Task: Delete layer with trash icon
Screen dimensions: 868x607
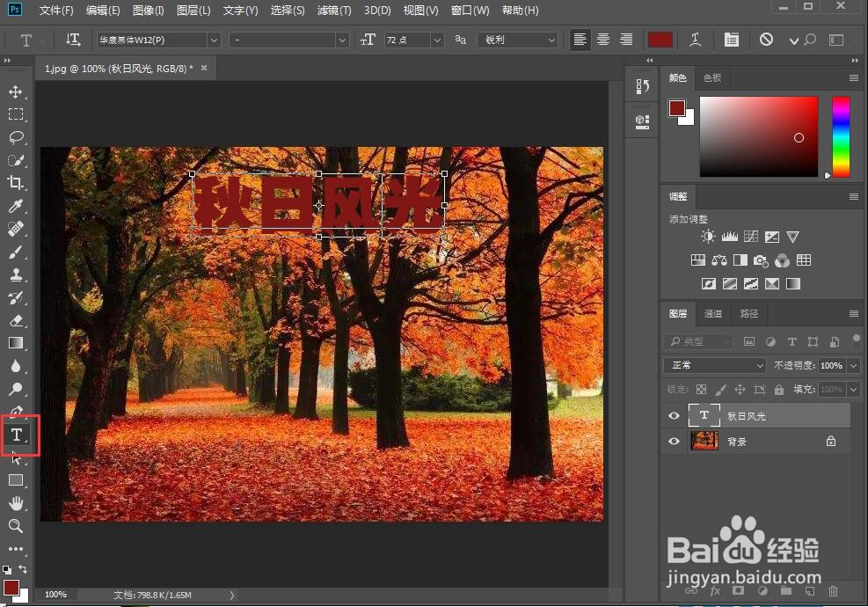Action: [x=833, y=591]
